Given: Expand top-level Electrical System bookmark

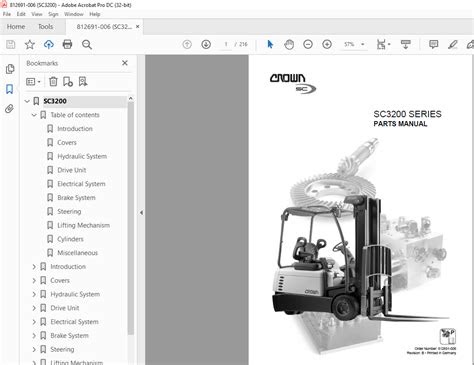Looking at the screenshot, I should (34, 322).
